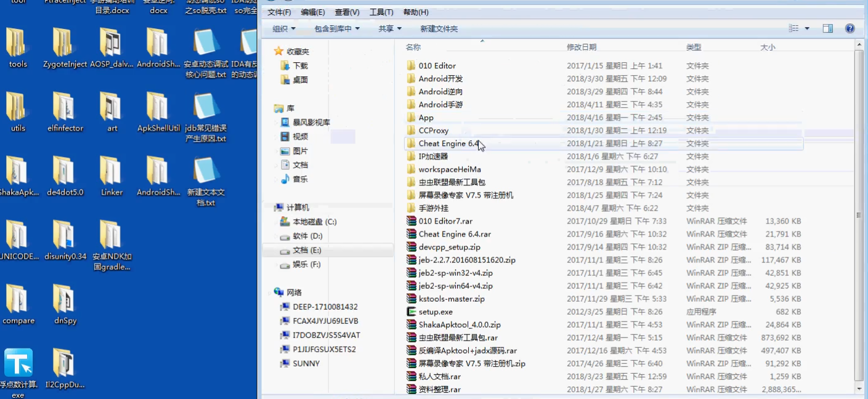Sort by the 大小 column header
Screen dimensions: 868x399
tap(768, 47)
